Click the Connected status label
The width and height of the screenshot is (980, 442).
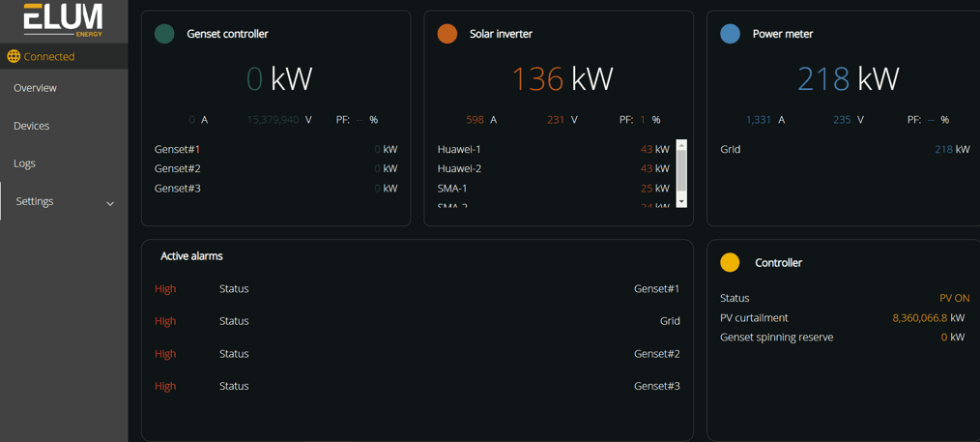coord(49,57)
